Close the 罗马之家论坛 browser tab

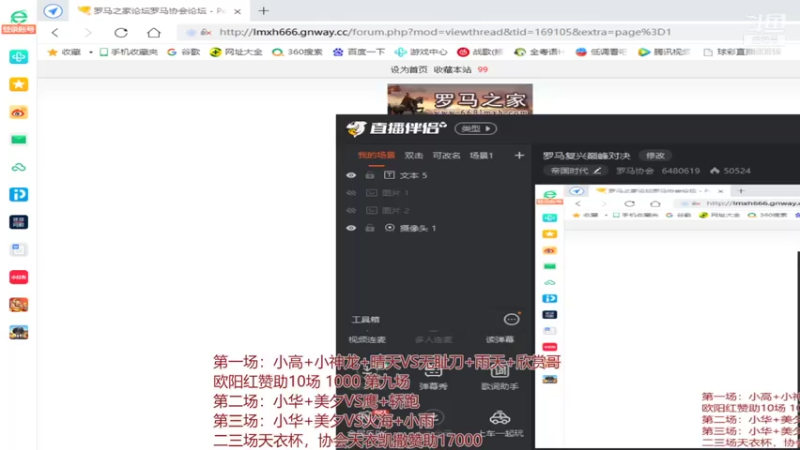[237, 11]
